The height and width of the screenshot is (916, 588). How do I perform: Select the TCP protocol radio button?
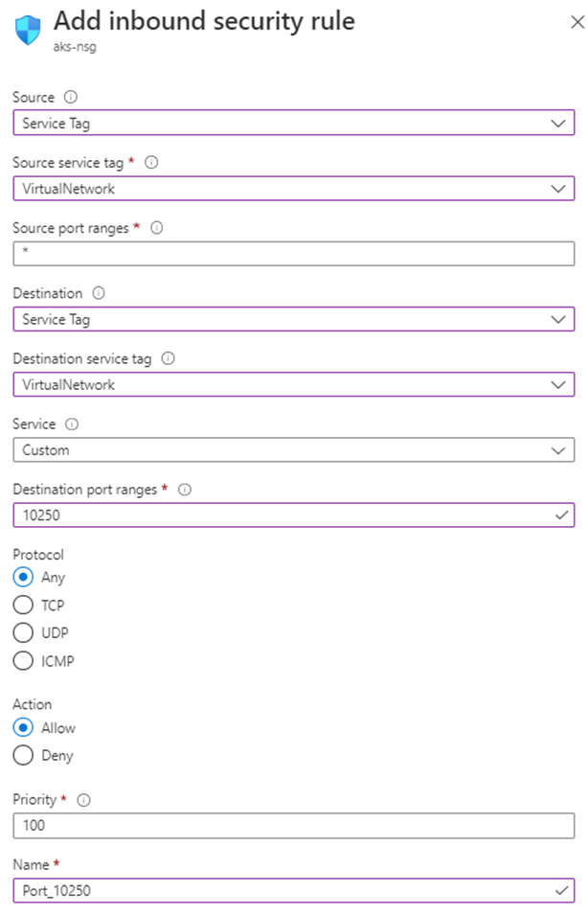pos(23,605)
